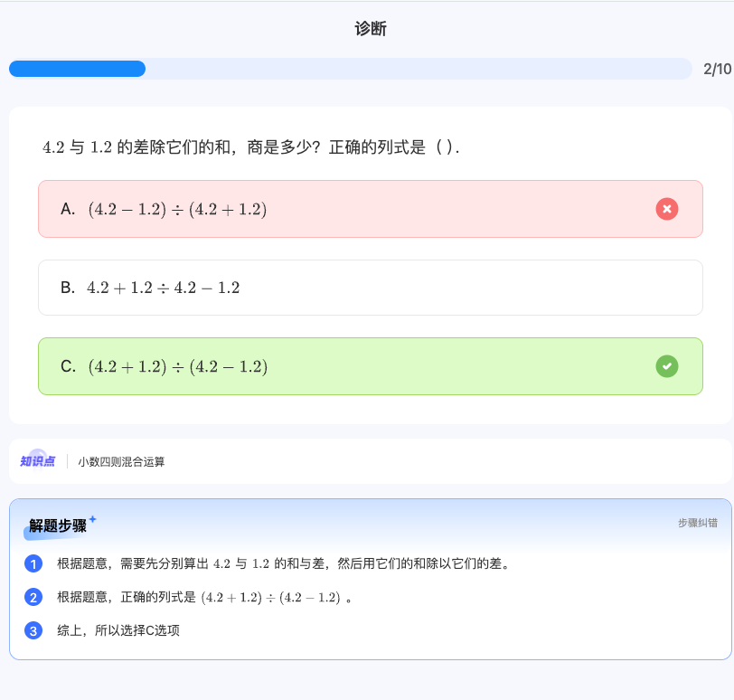Select the step 3 numbered circle

33,630
